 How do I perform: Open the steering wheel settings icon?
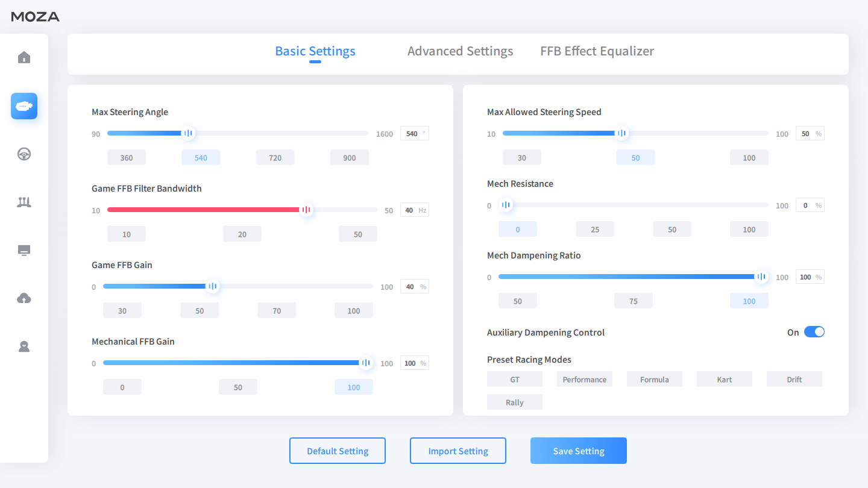[x=24, y=154]
